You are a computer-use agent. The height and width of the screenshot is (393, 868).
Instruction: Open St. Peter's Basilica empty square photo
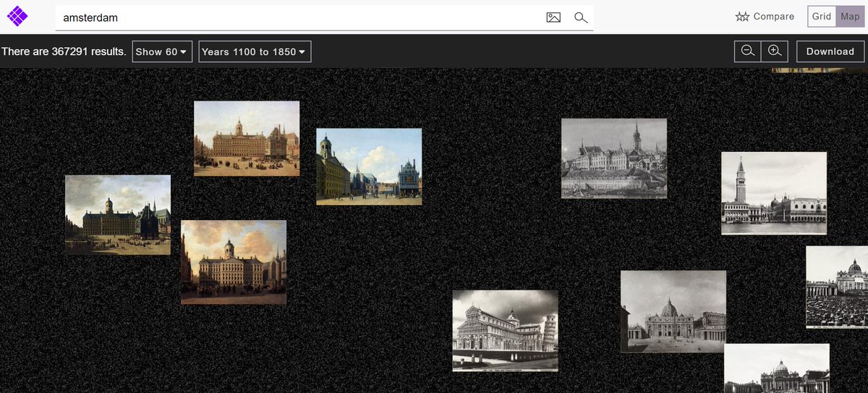pos(673,311)
